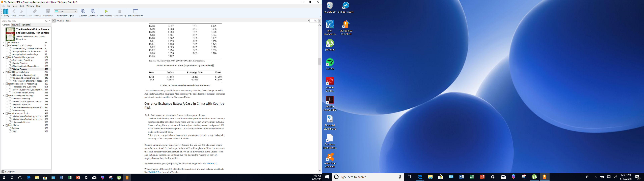Expand the Front Matter section
The width and height of the screenshot is (644, 181).
(4, 43)
